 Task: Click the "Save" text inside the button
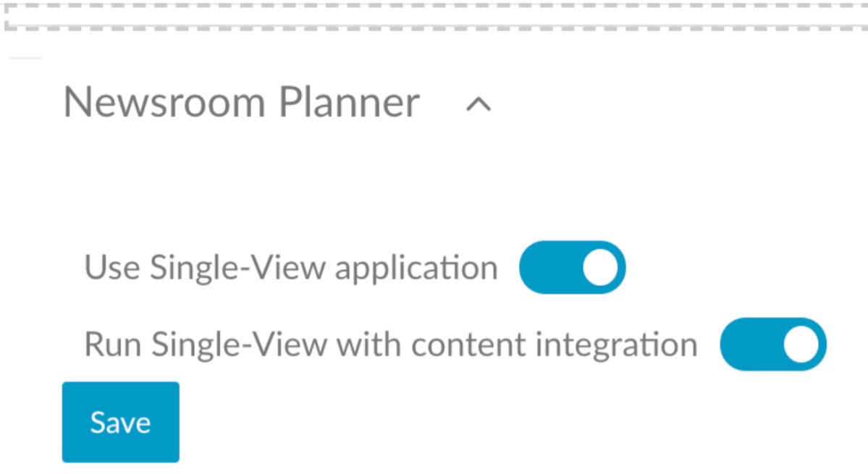coord(120,422)
